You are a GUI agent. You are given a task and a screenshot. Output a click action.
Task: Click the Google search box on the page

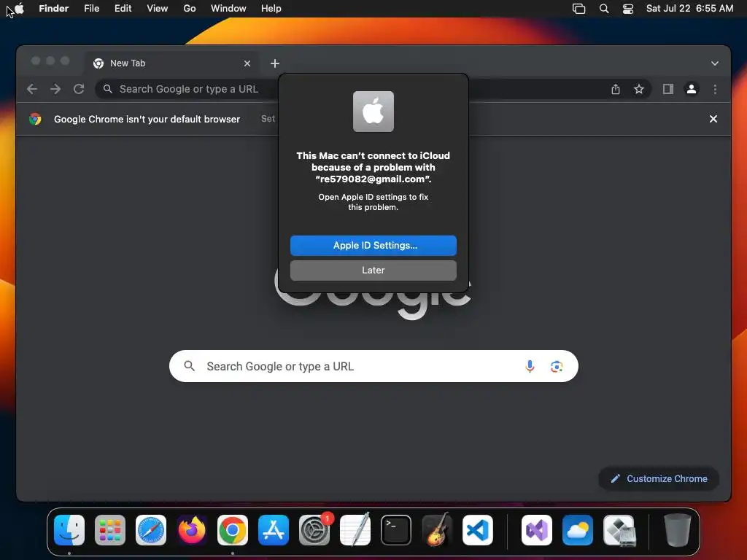(x=373, y=366)
